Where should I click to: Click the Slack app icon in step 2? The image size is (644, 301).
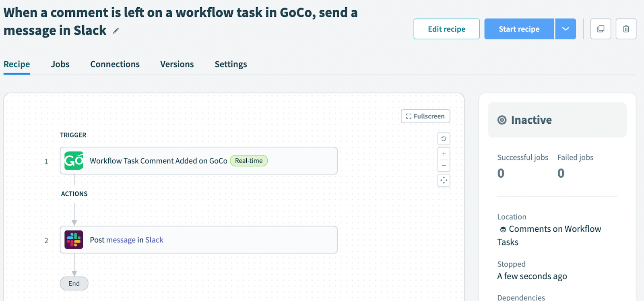click(x=74, y=240)
